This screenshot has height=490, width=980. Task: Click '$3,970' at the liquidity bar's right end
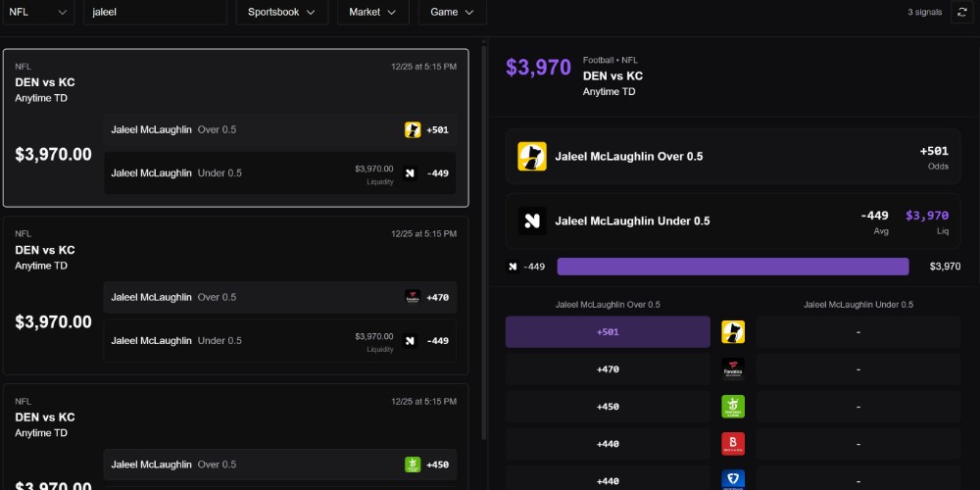[x=945, y=267]
